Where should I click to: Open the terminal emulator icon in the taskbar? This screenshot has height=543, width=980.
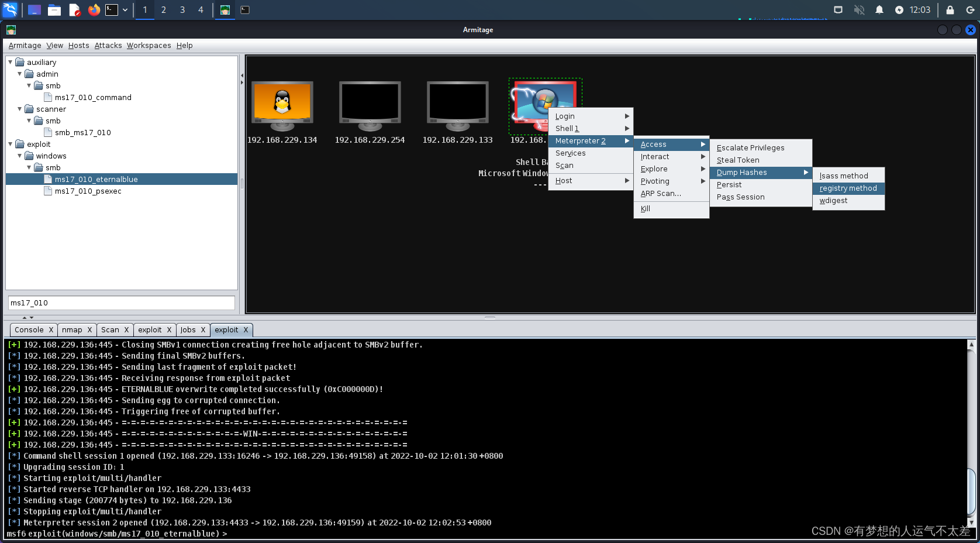[x=112, y=9]
